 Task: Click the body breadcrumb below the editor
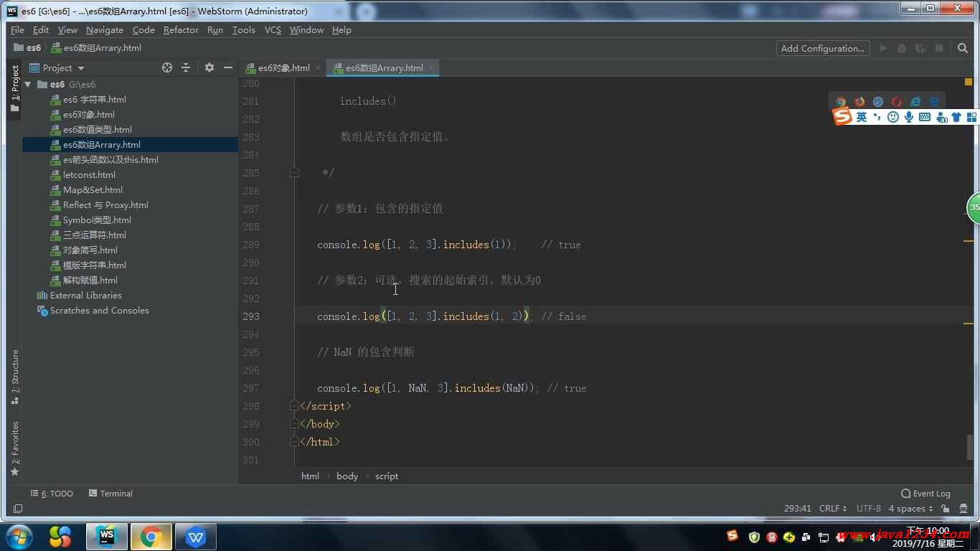pos(347,476)
